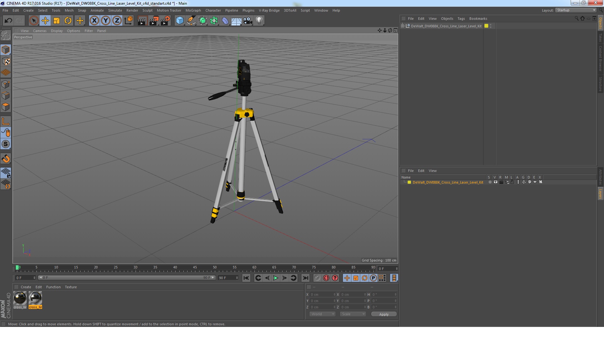Enable Axis mode
Viewport: 604px width, 364px height.
[6, 121]
